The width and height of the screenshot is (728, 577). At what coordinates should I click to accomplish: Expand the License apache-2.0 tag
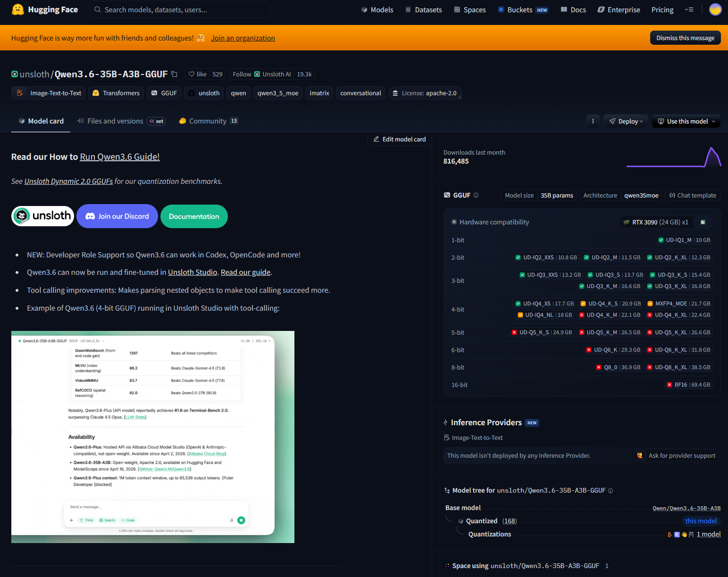425,93
